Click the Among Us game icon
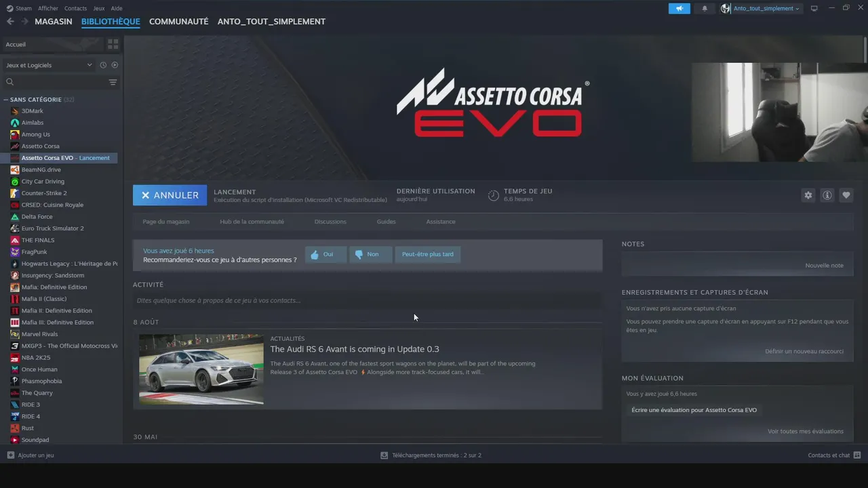 pos(15,134)
